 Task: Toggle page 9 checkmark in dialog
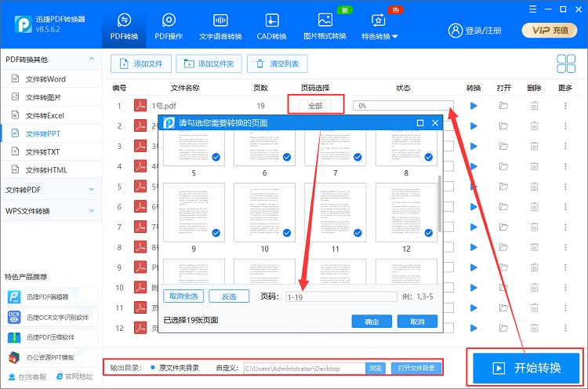(x=216, y=233)
